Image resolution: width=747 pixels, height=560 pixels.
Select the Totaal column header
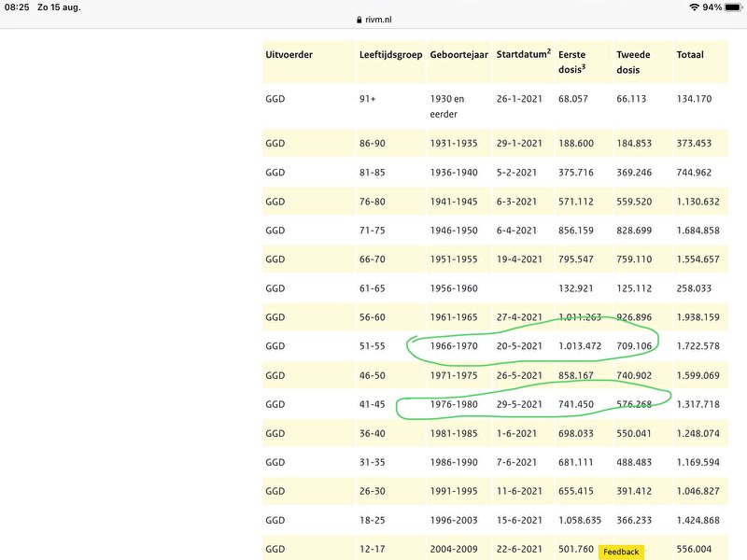(690, 55)
